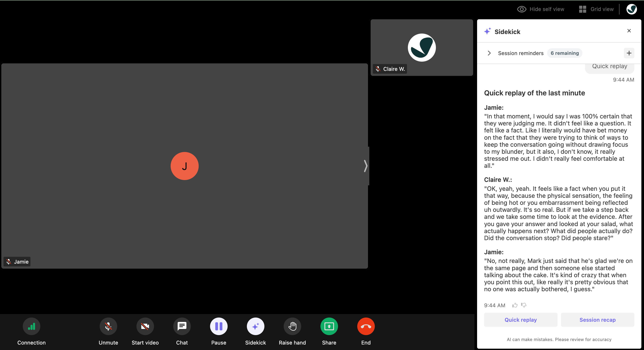Click the heading Quick replay of the last minute
The height and width of the screenshot is (350, 644).
[x=534, y=93]
